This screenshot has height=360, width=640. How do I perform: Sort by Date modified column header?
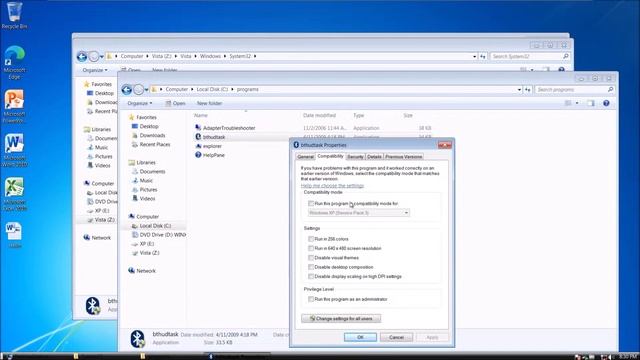pyautogui.click(x=319, y=116)
